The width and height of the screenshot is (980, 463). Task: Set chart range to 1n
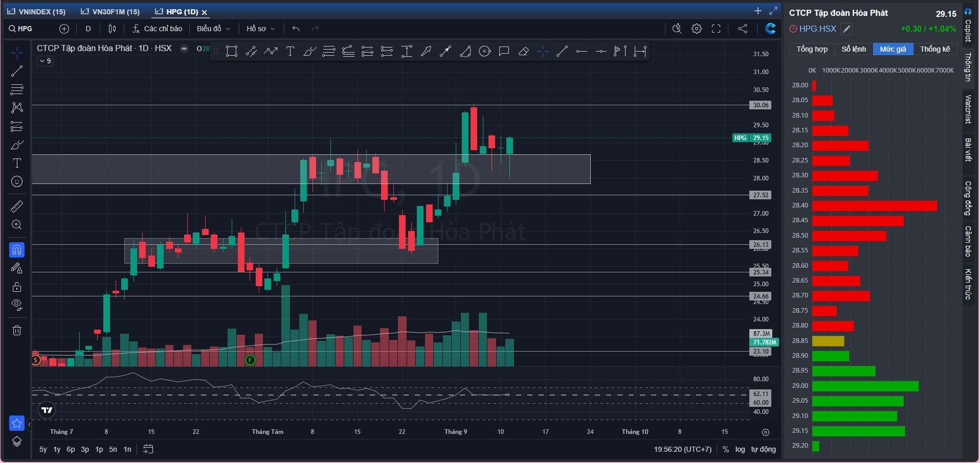(127, 449)
